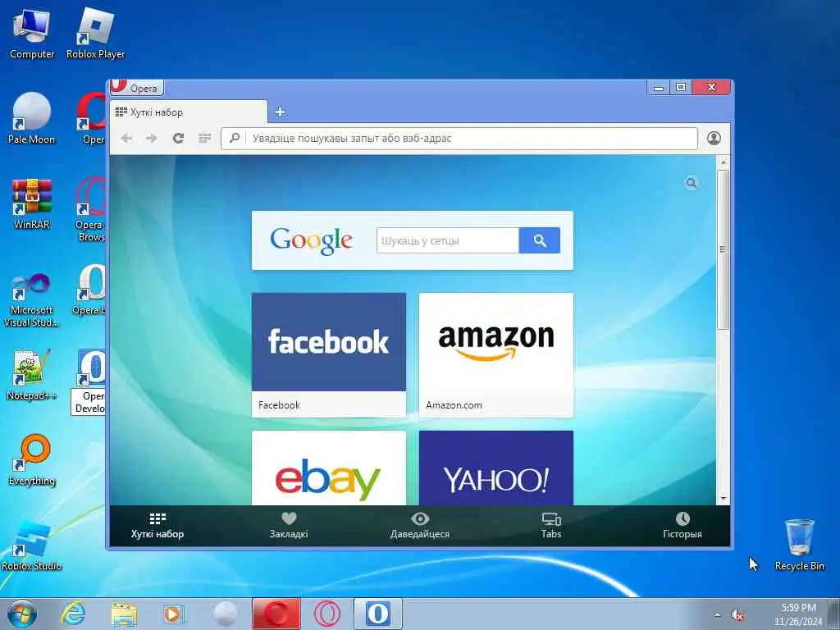Select the Microsoft Visual Studio desktop icon
Image resolution: width=840 pixels, height=630 pixels.
pos(32,300)
